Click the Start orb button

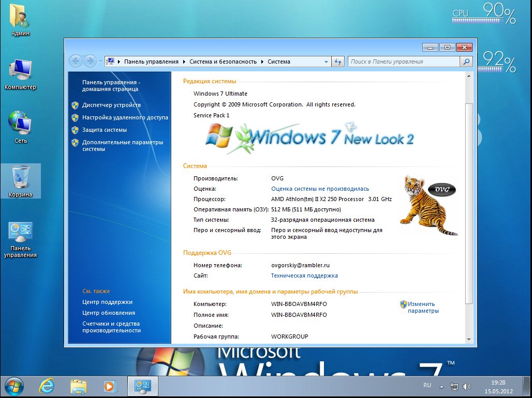(14, 386)
